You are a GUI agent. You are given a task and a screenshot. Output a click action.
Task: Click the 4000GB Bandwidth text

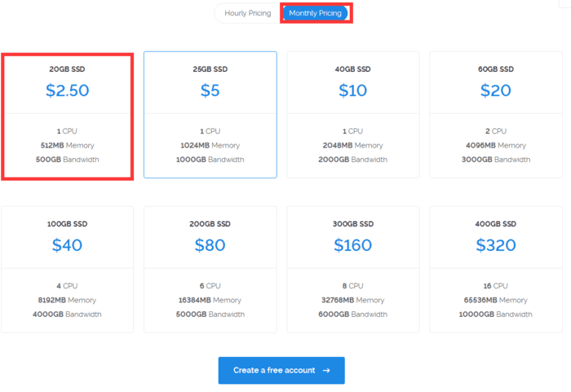coord(68,314)
